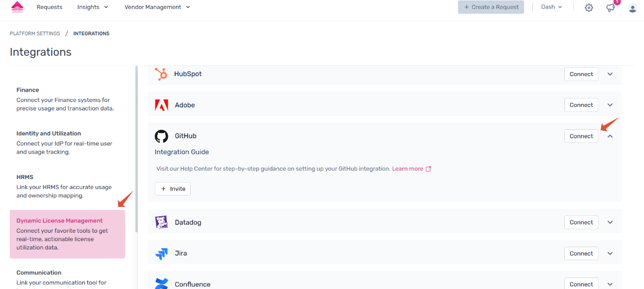Go to the Requests menu item

49,7
